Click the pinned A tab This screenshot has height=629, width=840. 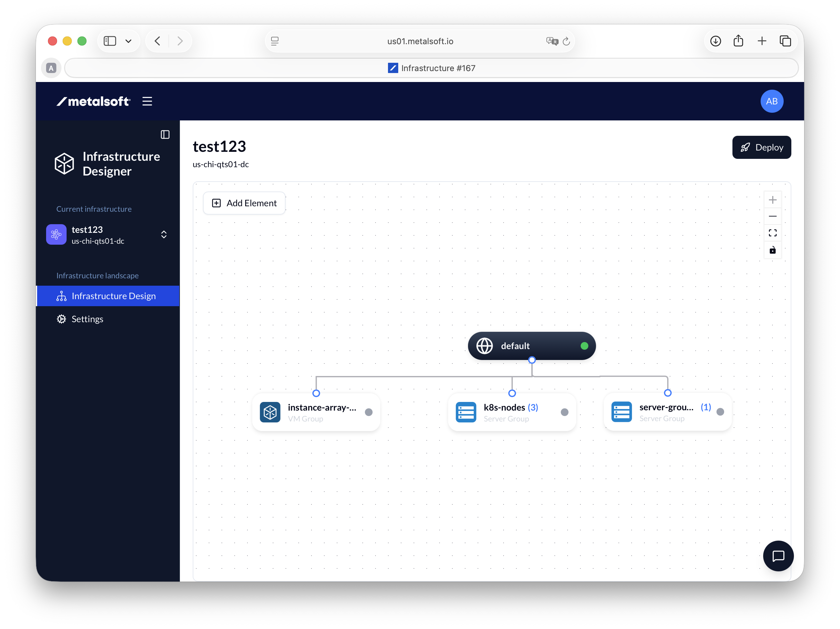tap(51, 68)
